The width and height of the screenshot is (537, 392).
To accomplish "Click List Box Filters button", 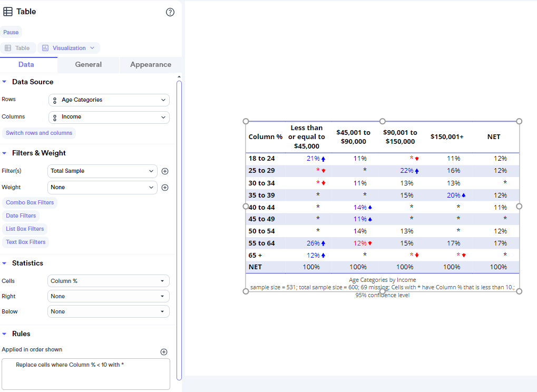I will 25,229.
